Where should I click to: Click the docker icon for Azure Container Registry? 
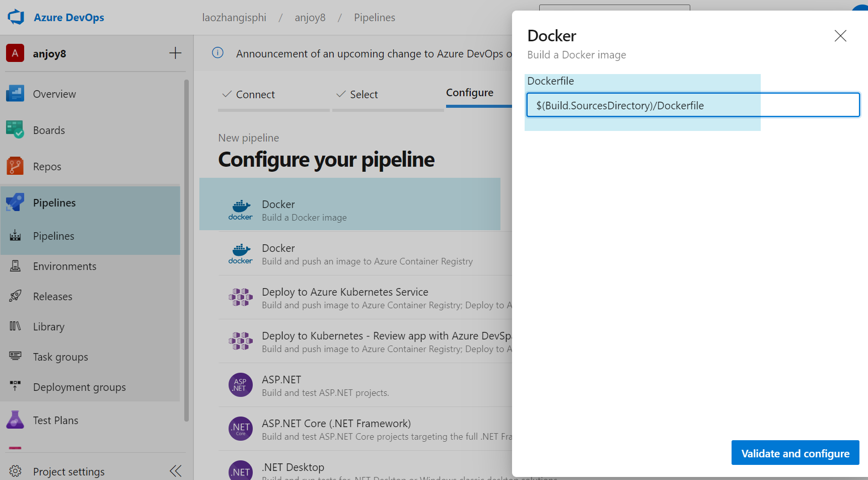(x=241, y=254)
